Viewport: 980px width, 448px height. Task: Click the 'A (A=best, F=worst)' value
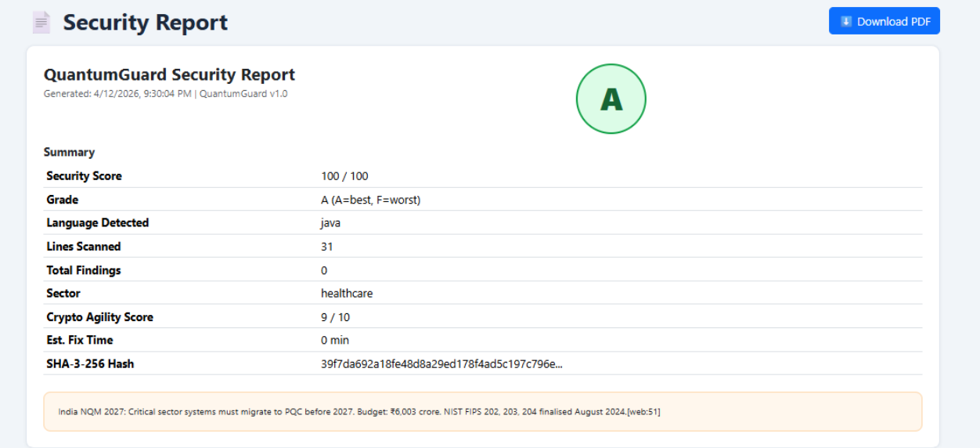[x=370, y=200]
